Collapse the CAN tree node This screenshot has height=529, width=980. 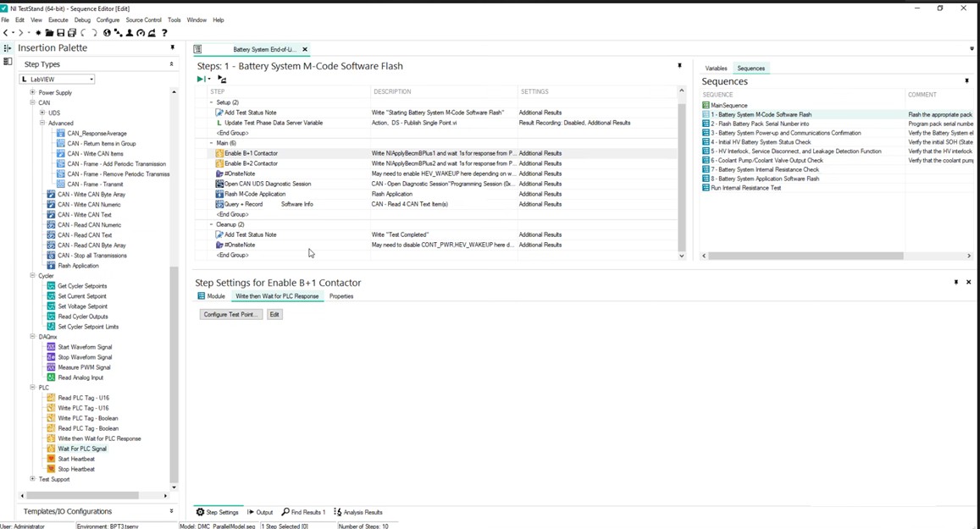tap(32, 102)
